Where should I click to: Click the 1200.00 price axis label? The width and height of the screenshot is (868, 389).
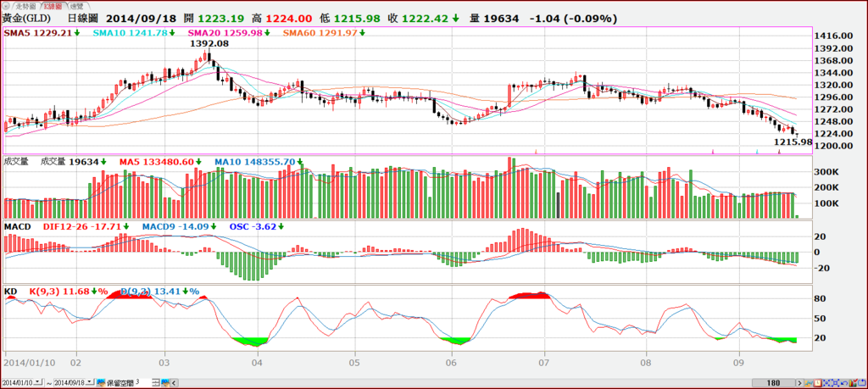[835, 146]
